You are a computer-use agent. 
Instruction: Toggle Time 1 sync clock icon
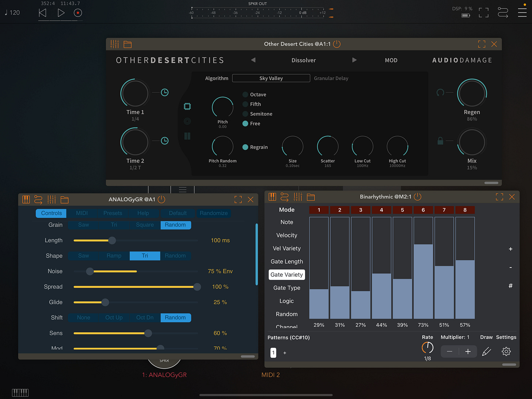(x=165, y=92)
